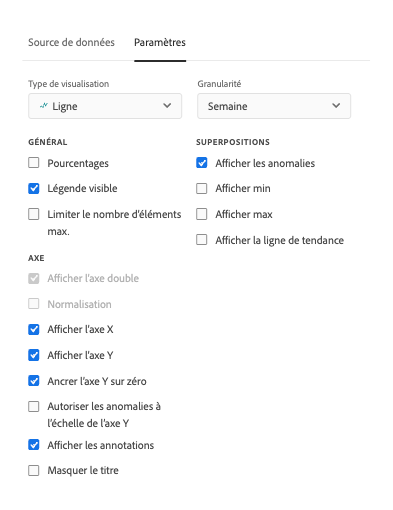Turn on Afficher la ligne de tendance
Viewport: 393px width, 510px height.
pos(202,240)
